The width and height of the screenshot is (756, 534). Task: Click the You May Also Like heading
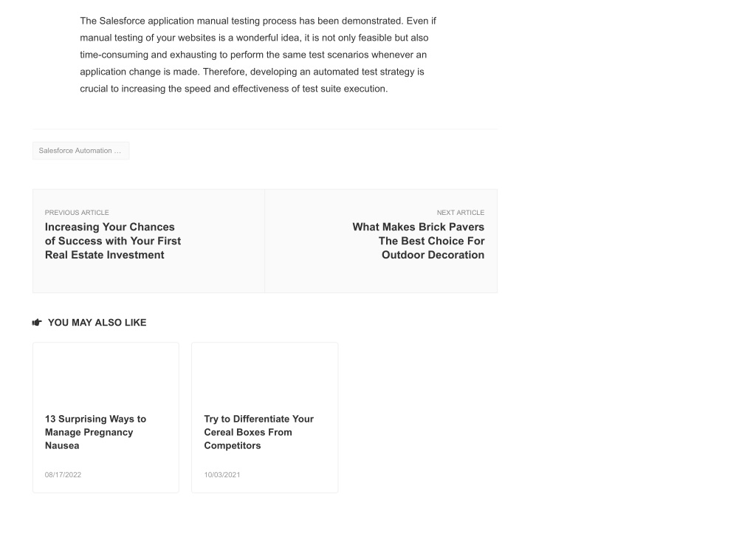point(97,323)
